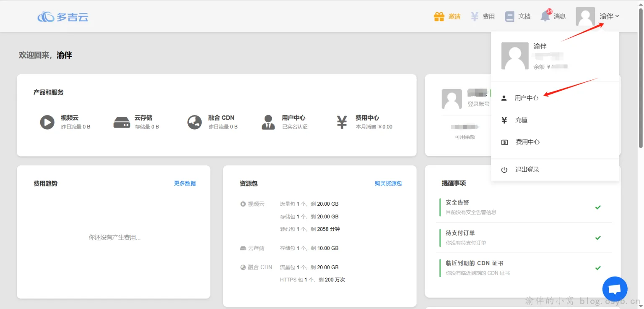
Task: Click the 多吉云 logo
Action: point(63,17)
